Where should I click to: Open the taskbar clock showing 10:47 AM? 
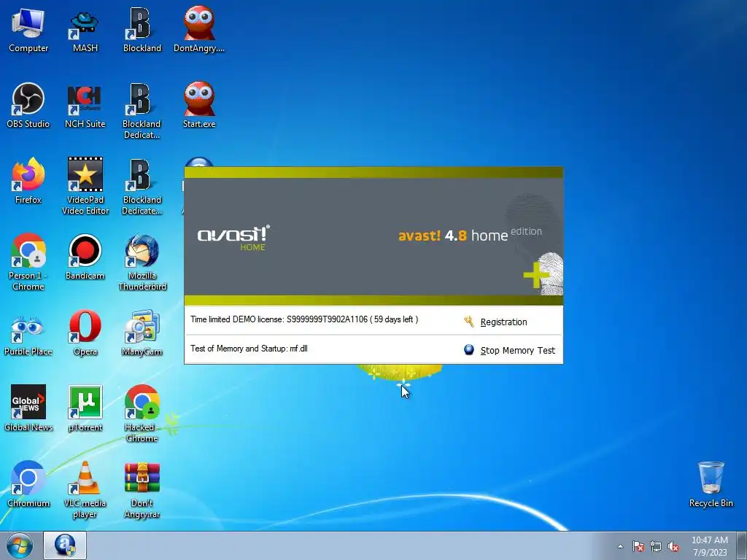tap(709, 546)
